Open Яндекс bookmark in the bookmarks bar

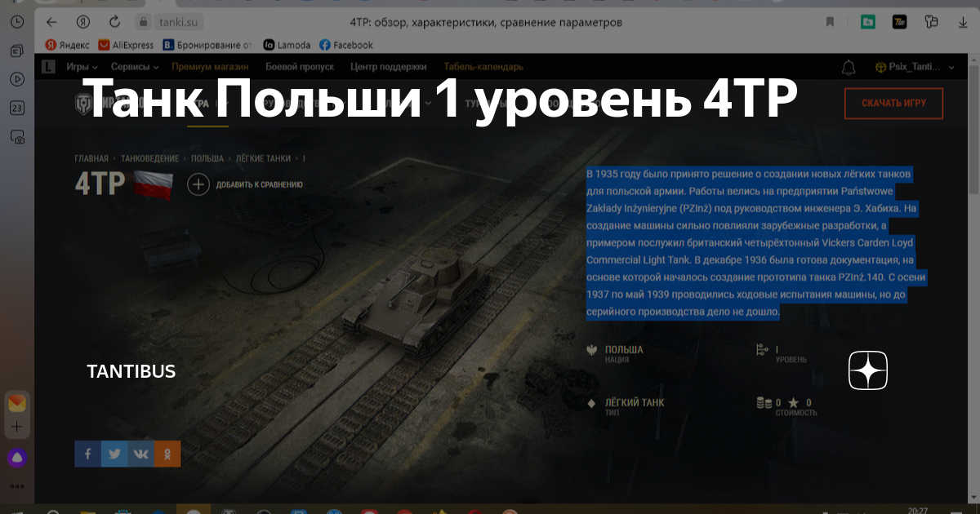click(x=68, y=45)
